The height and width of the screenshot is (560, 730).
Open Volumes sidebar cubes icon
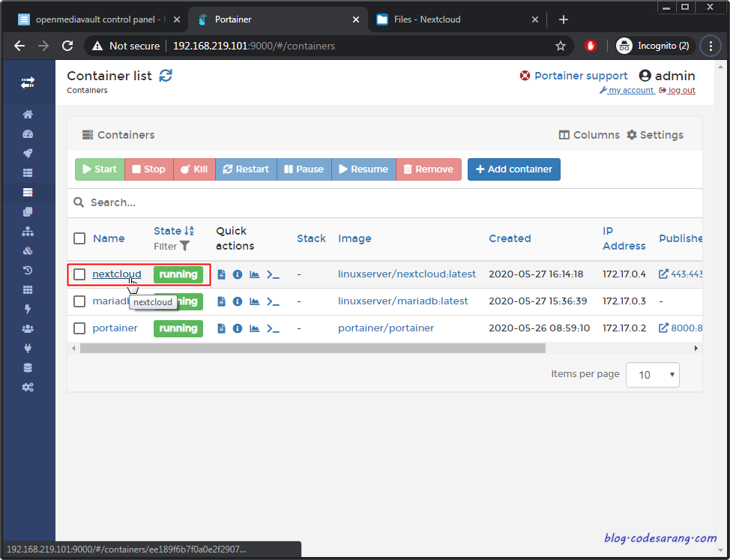pos(28,251)
